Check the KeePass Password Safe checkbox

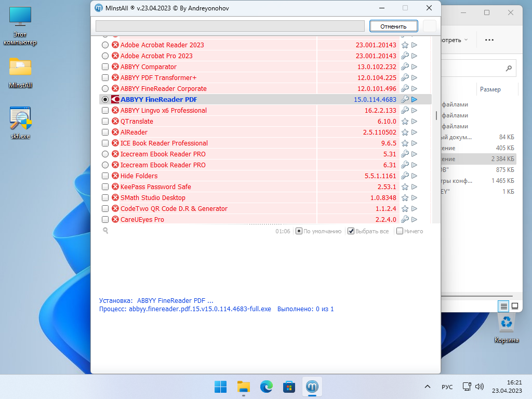coord(105,187)
